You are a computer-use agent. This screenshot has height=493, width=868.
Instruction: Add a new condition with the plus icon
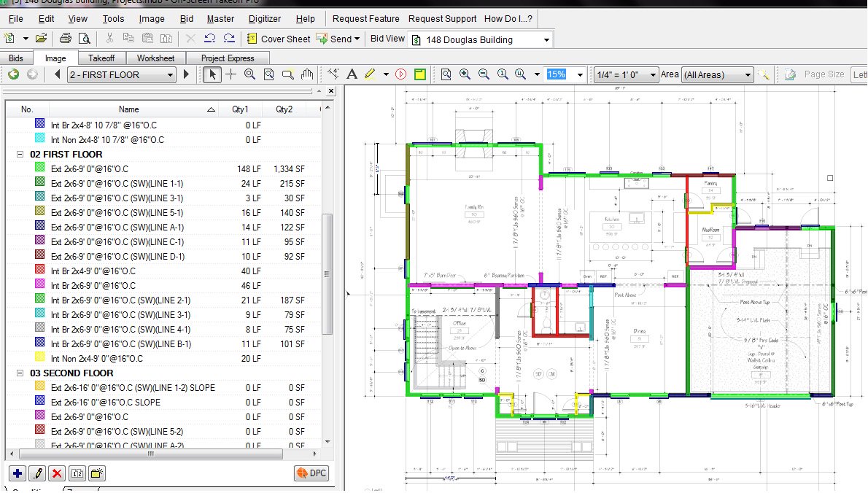point(16,473)
